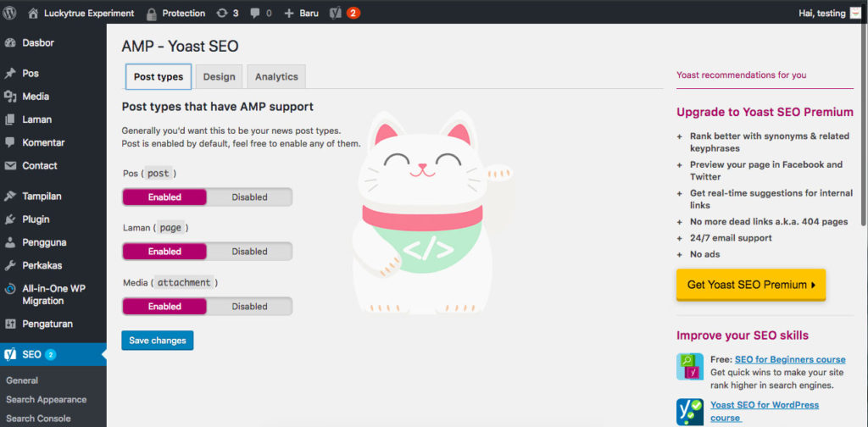Open Search Appearance under SEO

pyautogui.click(x=47, y=399)
